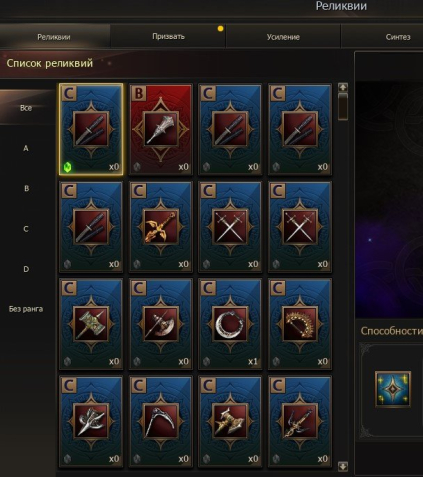This screenshot has height=477, width=423.
Task: Click the scroll up arrow of relic list
Action: pyautogui.click(x=343, y=88)
